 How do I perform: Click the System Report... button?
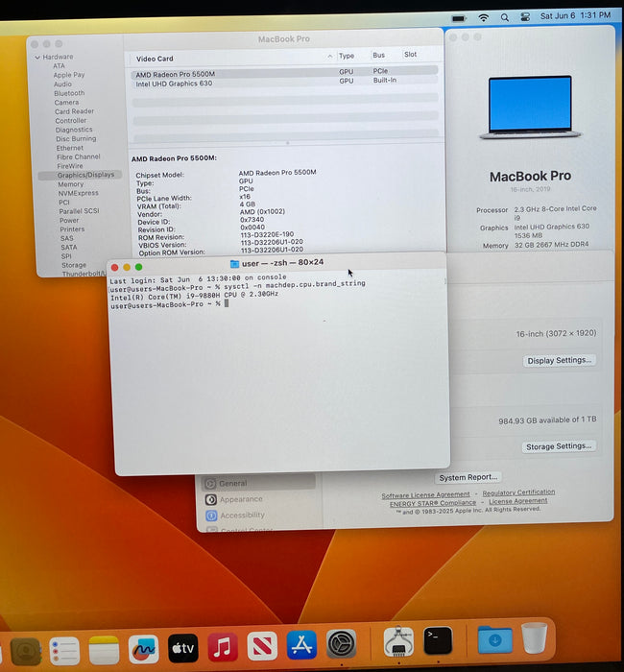[x=468, y=477]
